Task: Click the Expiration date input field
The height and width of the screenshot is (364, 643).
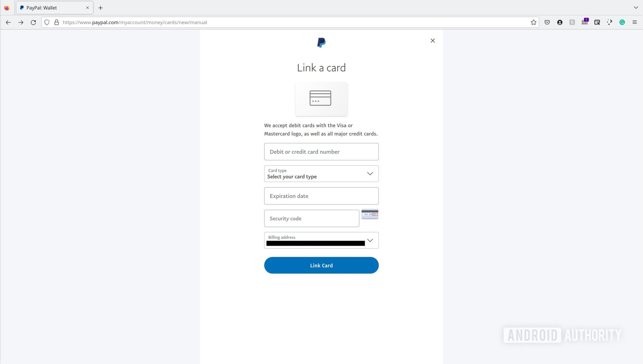Action: 321,195
